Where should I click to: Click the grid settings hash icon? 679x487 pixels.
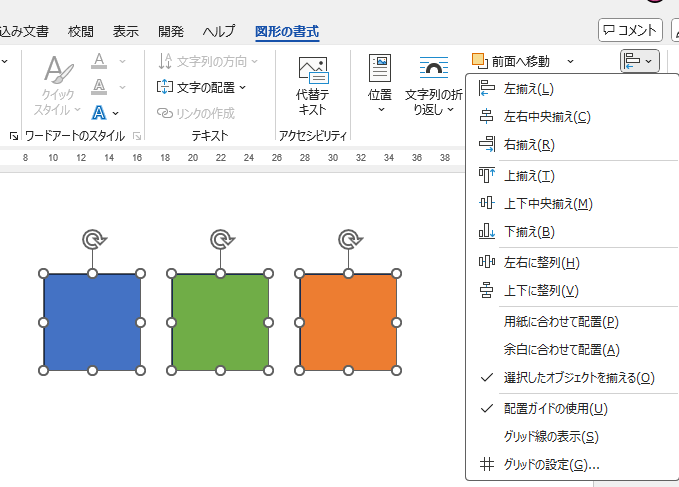pyautogui.click(x=486, y=464)
